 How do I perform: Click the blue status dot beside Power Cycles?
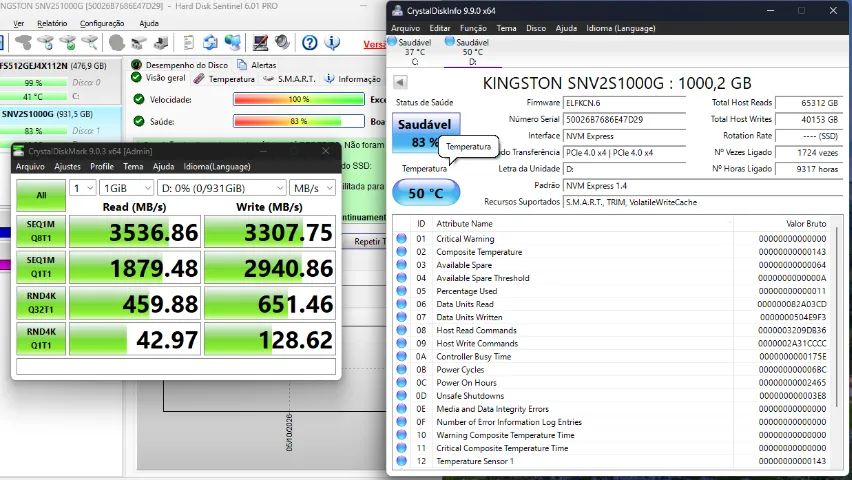pyautogui.click(x=402, y=369)
